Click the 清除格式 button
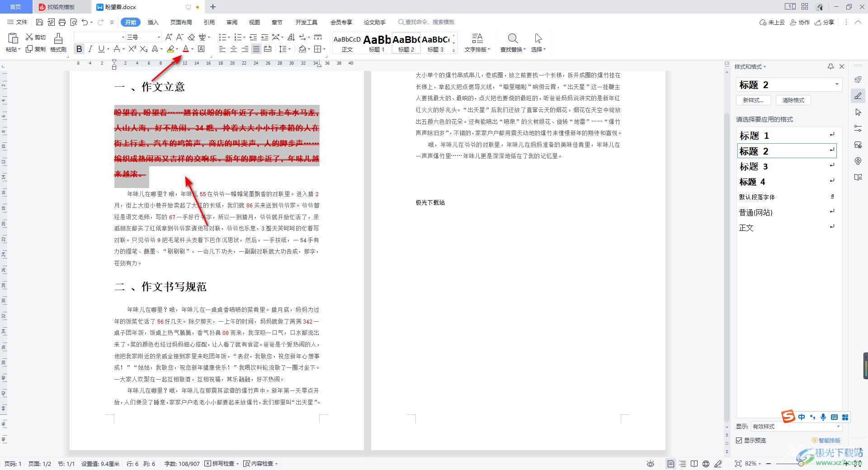The height and width of the screenshot is (470, 868). point(793,100)
